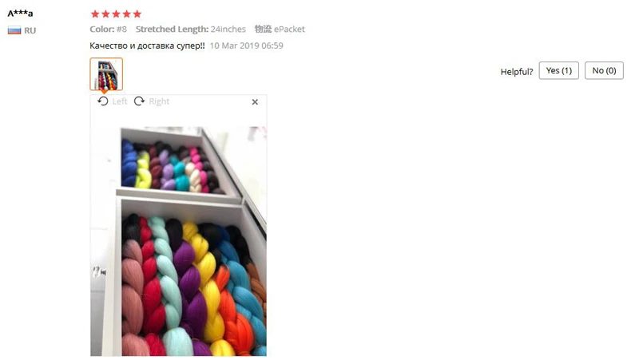
Task: Open the small braids review thumbnail
Action: tap(106, 74)
